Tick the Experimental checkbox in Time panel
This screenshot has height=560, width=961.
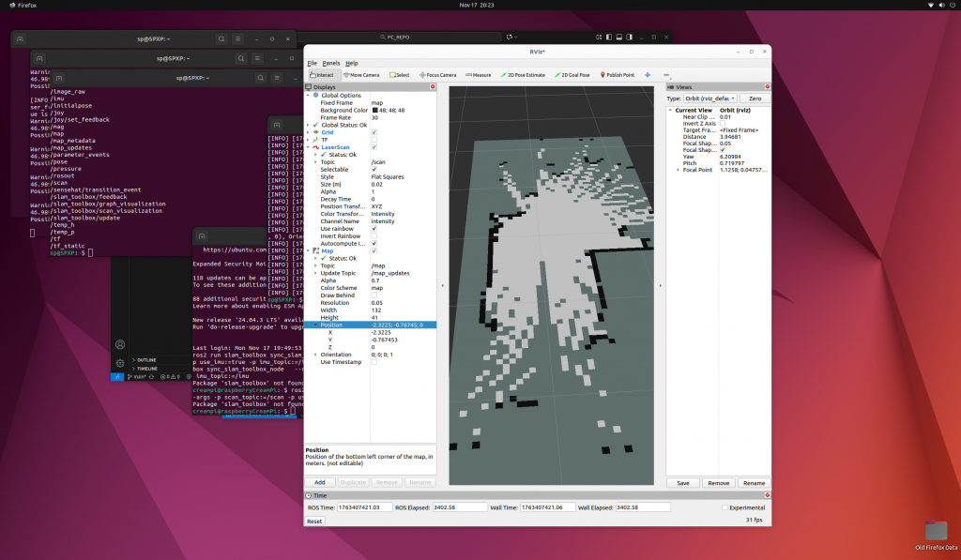(725, 507)
